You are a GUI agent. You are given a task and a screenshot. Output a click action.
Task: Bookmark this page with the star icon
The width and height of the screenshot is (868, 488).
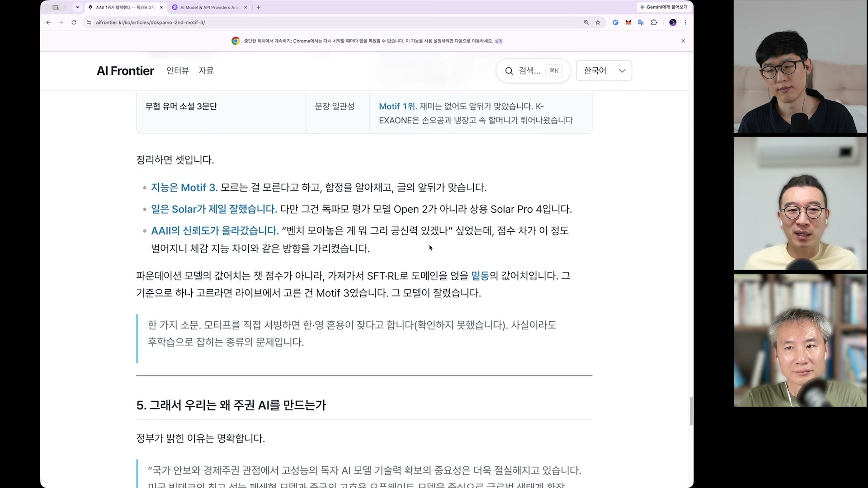click(x=598, y=22)
